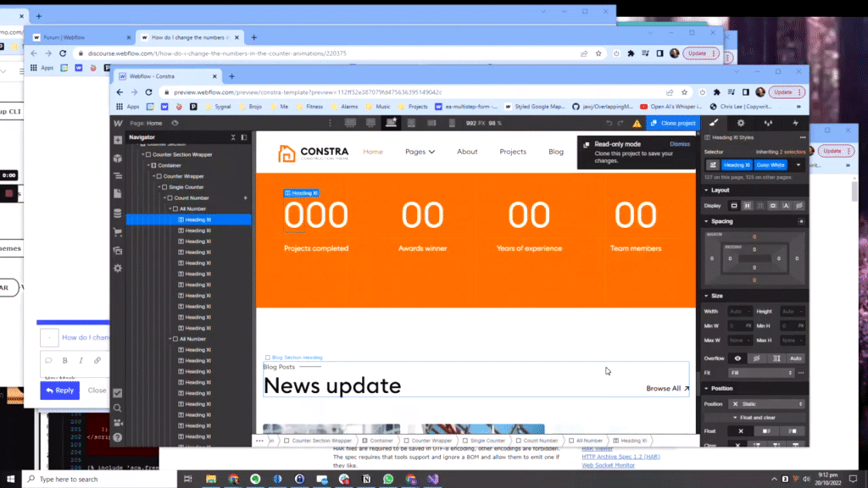The height and width of the screenshot is (488, 868).
Task: Select the mobile landscape breakpoint icon
Action: 433,122
